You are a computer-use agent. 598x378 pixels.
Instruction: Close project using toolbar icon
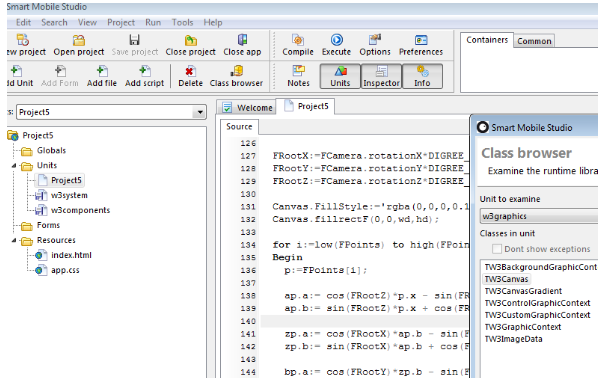[191, 40]
